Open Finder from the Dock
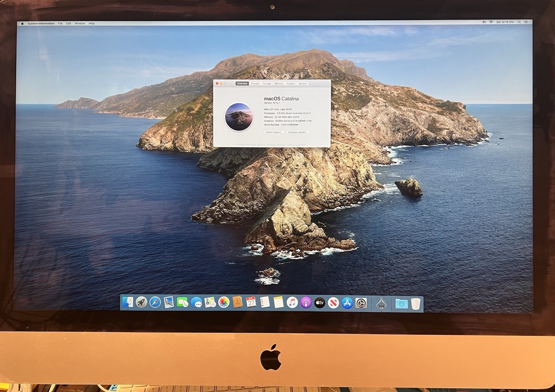This screenshot has height=392, width=555. tap(128, 302)
